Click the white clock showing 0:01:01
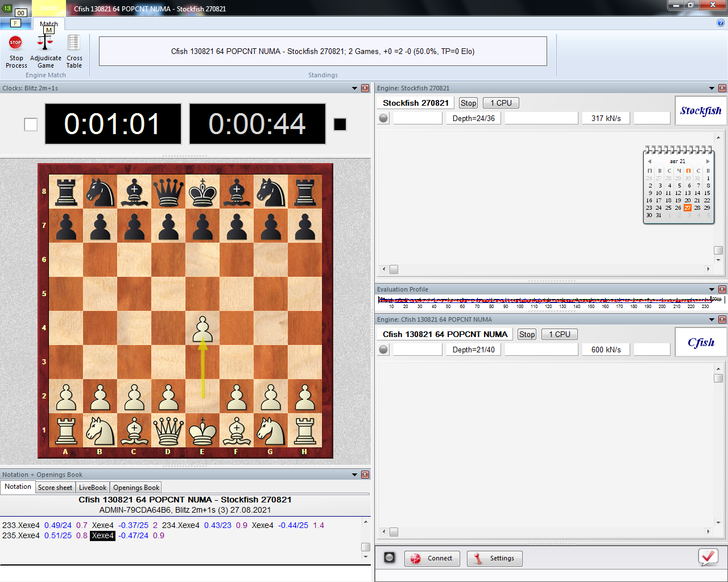 (x=113, y=124)
